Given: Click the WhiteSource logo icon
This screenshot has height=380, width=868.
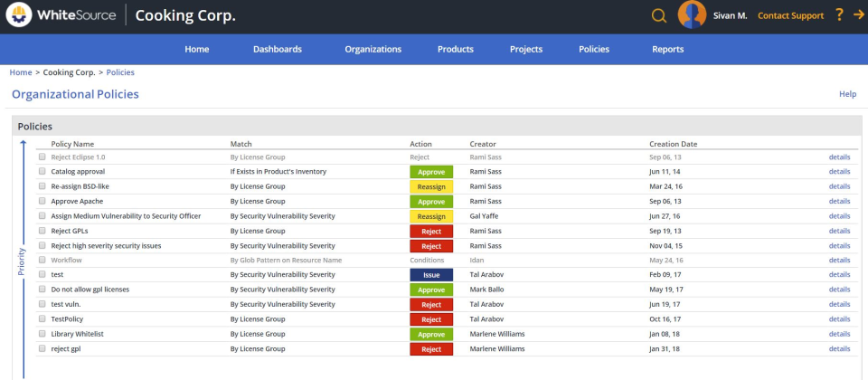Looking at the screenshot, I should tap(19, 15).
